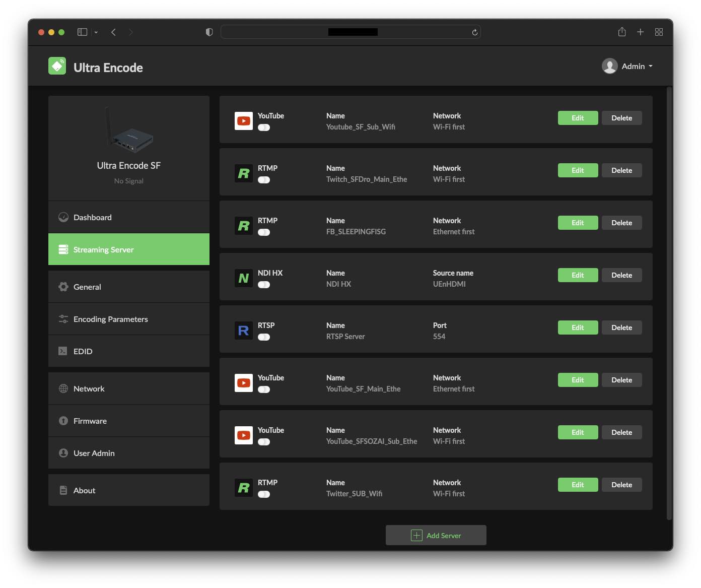This screenshot has height=588, width=701.
Task: Enable the NDI HX server switch
Action: tap(264, 285)
